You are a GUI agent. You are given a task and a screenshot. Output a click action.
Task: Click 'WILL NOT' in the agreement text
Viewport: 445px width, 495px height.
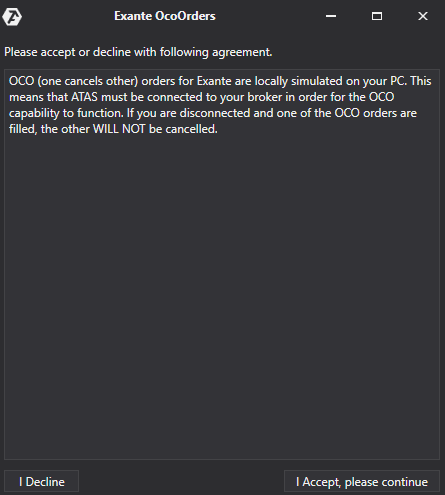tap(119, 129)
